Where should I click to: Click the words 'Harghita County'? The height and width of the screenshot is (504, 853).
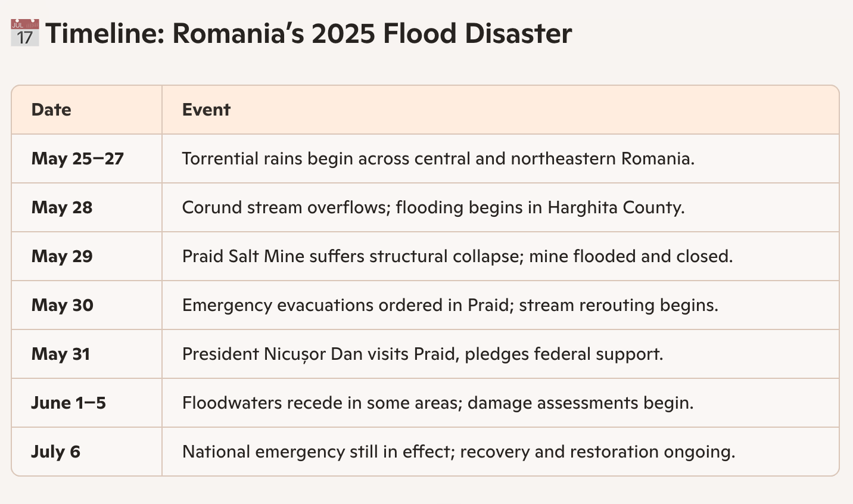pos(615,207)
